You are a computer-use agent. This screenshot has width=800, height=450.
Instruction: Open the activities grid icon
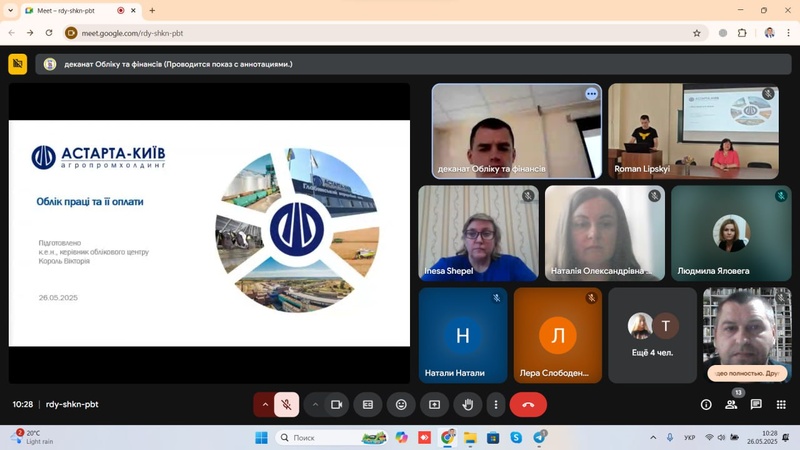click(781, 405)
